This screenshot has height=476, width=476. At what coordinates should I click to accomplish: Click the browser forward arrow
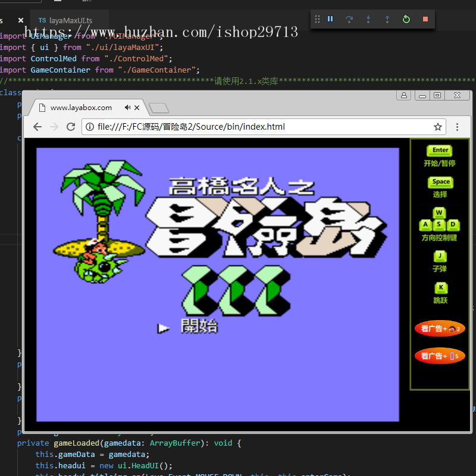coord(54,126)
